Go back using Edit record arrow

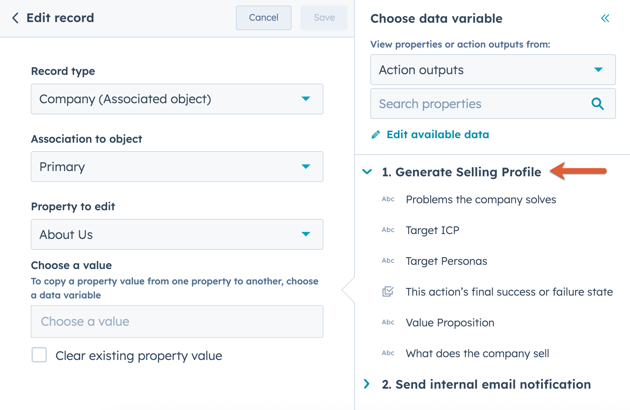click(15, 18)
